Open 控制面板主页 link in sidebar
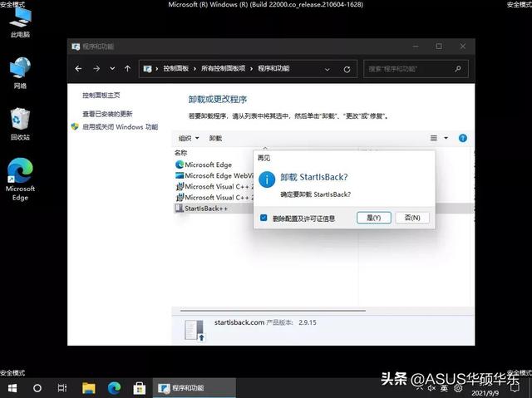532x398 pixels. (101, 96)
